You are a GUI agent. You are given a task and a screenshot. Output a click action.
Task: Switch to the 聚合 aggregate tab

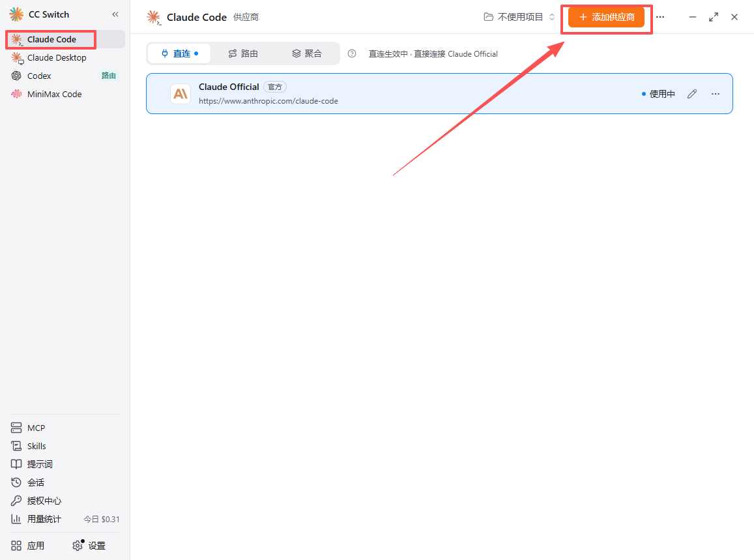tap(307, 53)
